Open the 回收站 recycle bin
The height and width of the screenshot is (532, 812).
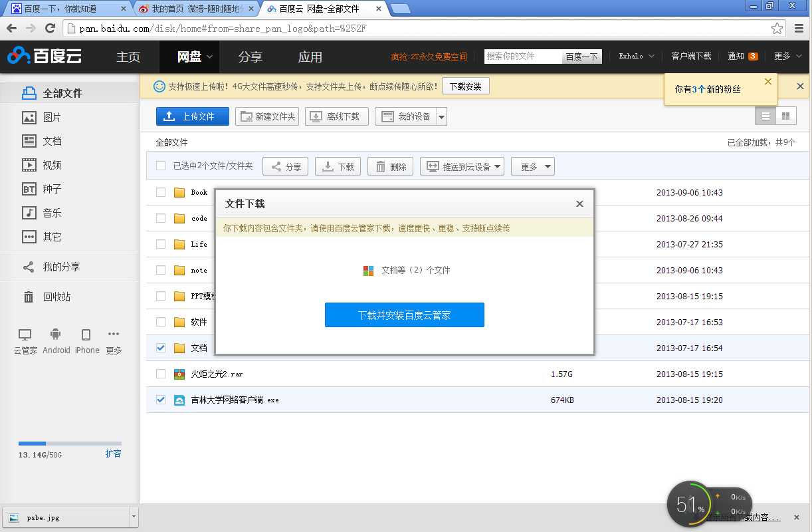coord(56,297)
